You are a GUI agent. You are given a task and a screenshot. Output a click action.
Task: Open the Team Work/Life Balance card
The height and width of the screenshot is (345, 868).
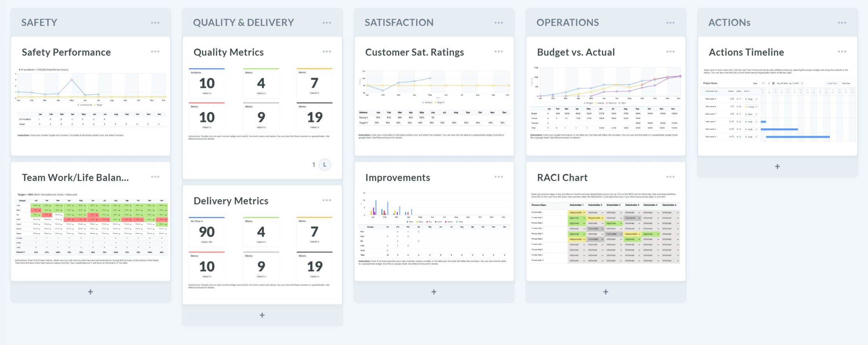tap(75, 178)
